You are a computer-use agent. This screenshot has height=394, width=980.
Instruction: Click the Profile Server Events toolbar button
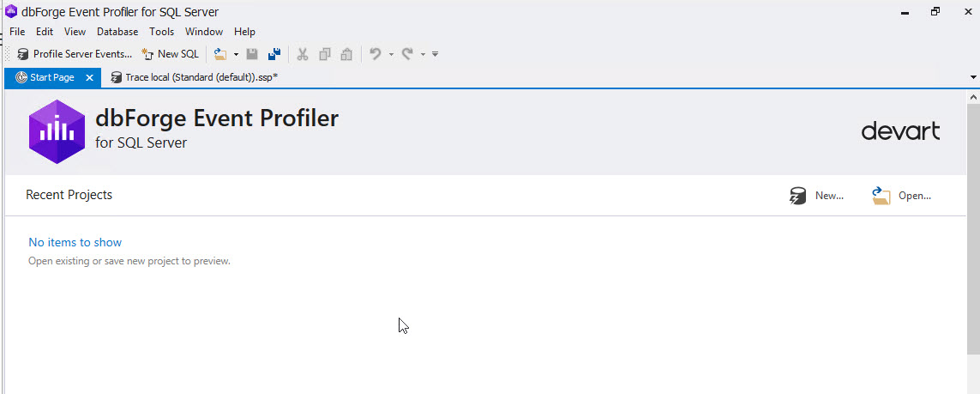click(x=75, y=54)
